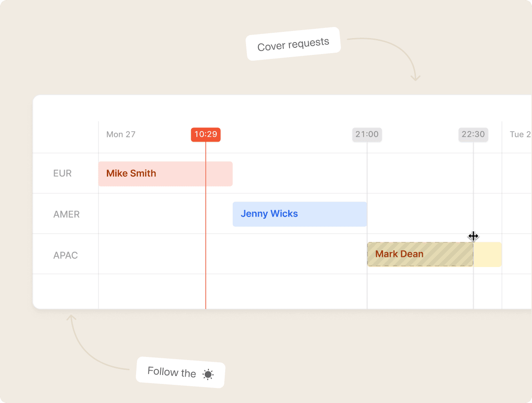The image size is (532, 403).
Task: Click the sun icon in Follow the label
Action: pos(208,375)
